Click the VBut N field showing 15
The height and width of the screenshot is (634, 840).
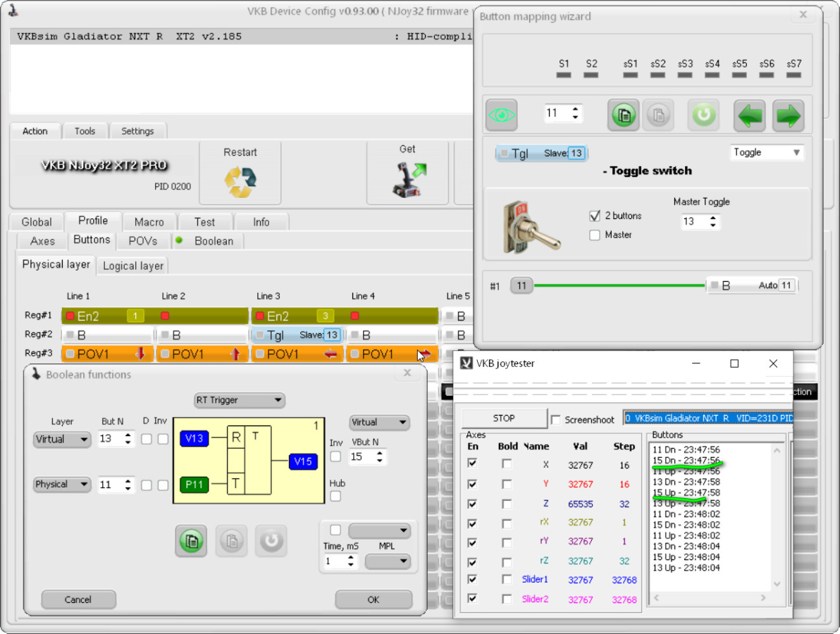(367, 456)
